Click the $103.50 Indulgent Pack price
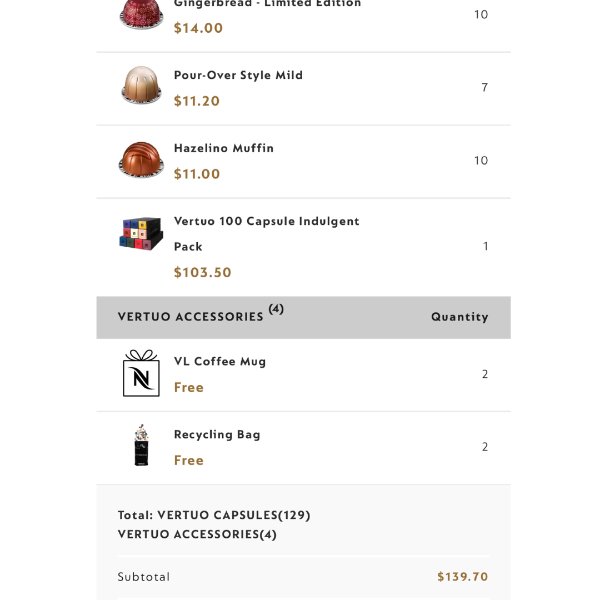Viewport: 600px width, 600px height. pos(202,272)
